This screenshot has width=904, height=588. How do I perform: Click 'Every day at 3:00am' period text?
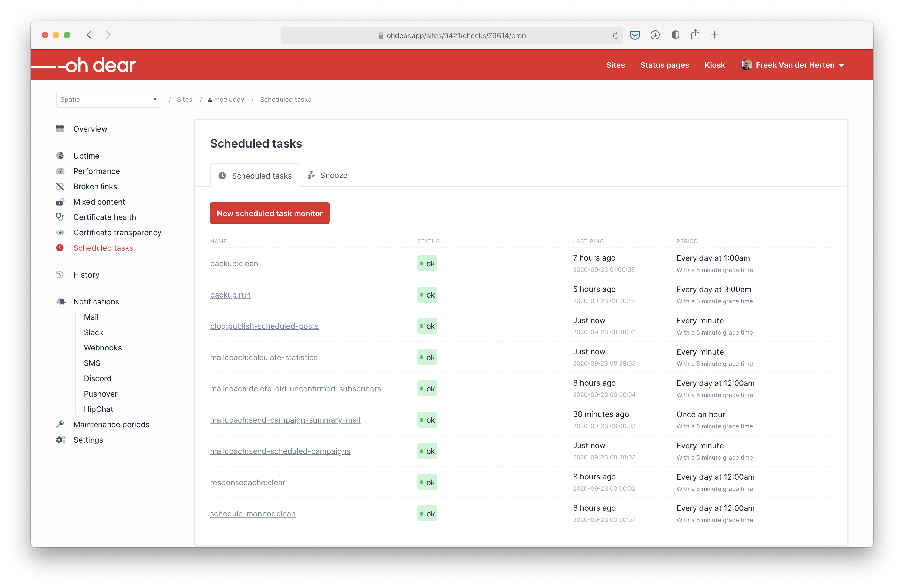point(714,289)
